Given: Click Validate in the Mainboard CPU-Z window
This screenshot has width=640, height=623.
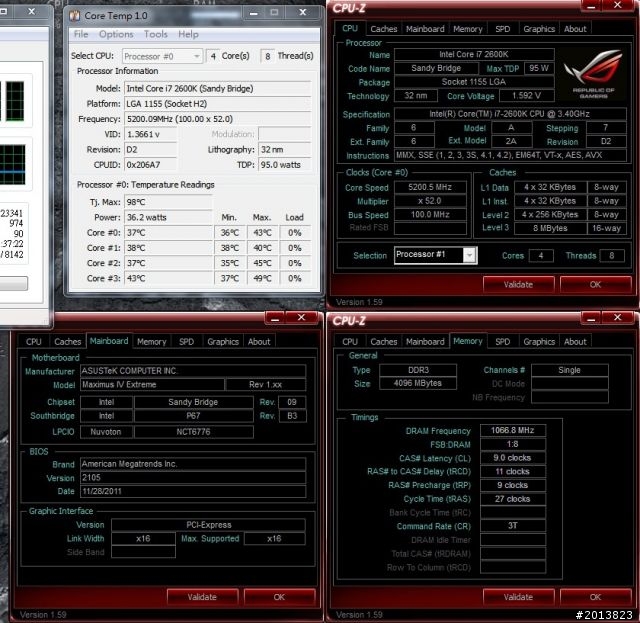Looking at the screenshot, I should 202,597.
